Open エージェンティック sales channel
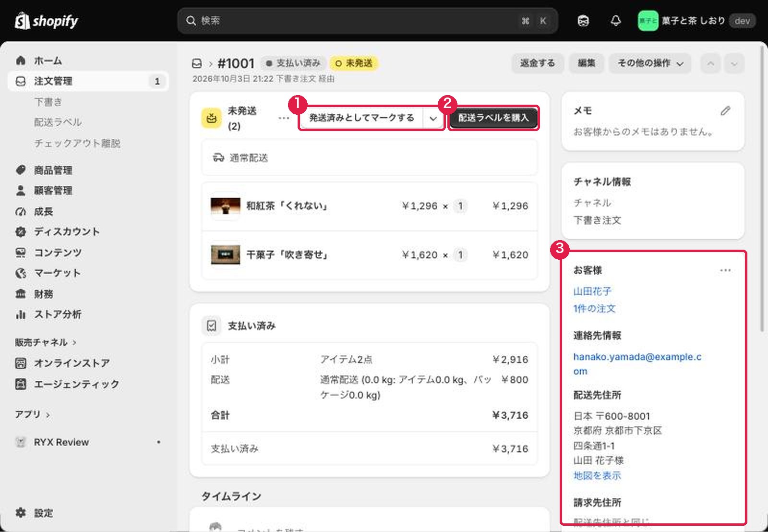The height and width of the screenshot is (532, 768). (76, 384)
